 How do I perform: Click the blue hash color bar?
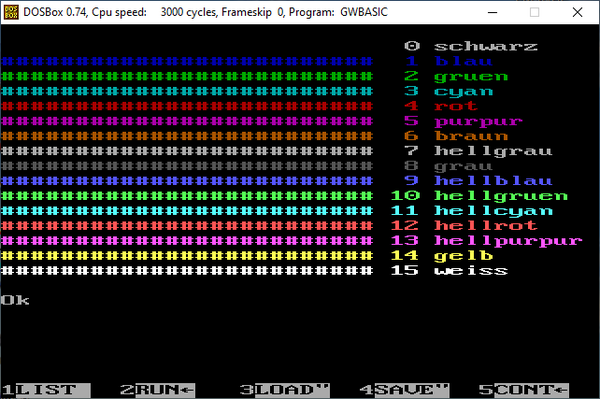[x=187, y=61]
